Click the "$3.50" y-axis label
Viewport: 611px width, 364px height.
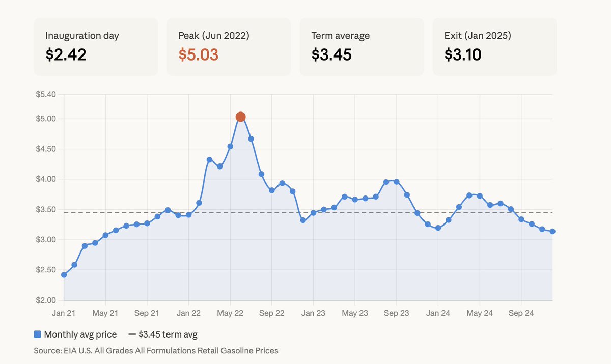click(x=46, y=209)
